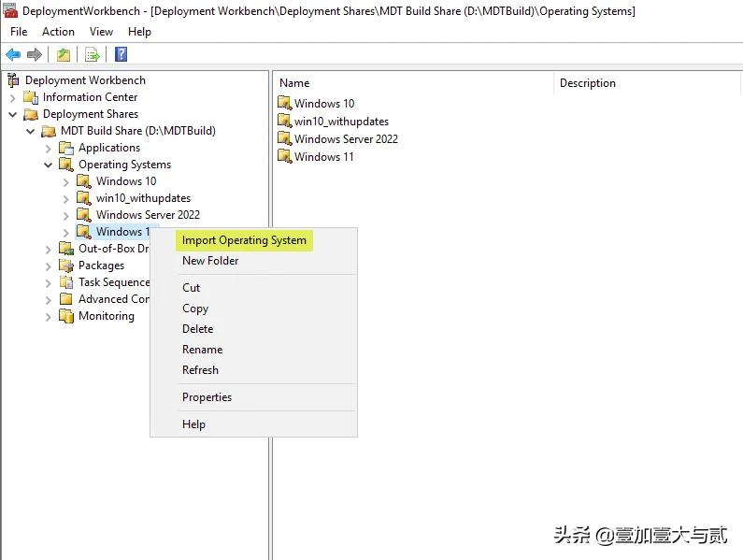Expand the Packages node
743x560 pixels.
click(49, 266)
